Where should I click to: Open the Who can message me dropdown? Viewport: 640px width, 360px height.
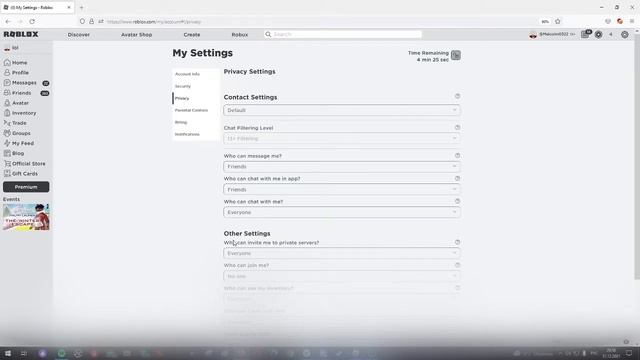pyautogui.click(x=342, y=167)
